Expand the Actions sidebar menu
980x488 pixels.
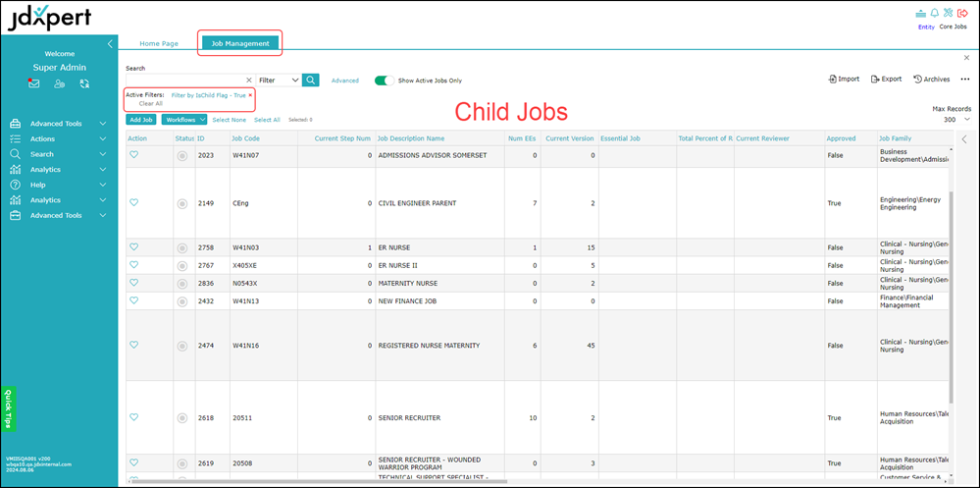(x=103, y=138)
